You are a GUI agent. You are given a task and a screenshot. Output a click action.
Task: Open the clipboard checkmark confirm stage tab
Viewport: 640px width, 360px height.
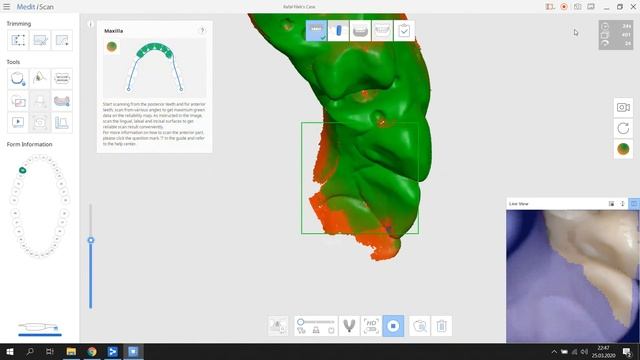pyautogui.click(x=404, y=31)
